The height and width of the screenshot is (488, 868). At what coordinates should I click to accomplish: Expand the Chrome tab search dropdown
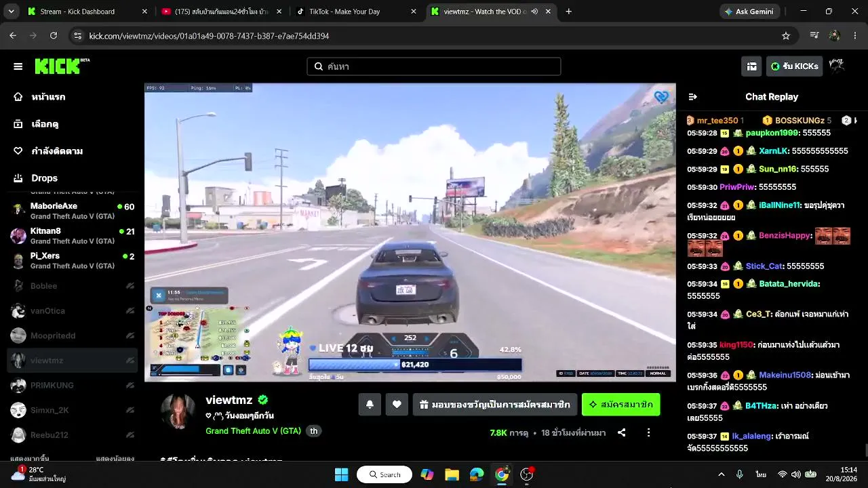point(12,12)
